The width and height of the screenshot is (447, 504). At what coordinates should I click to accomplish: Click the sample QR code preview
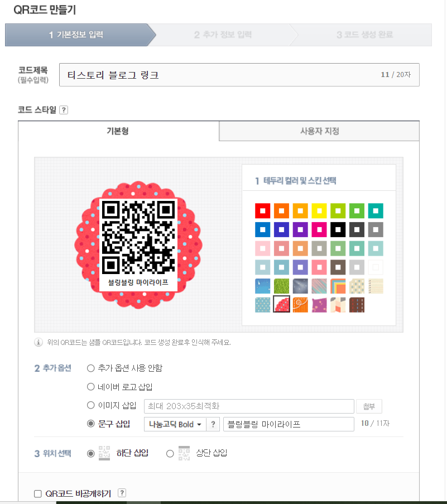pos(138,244)
